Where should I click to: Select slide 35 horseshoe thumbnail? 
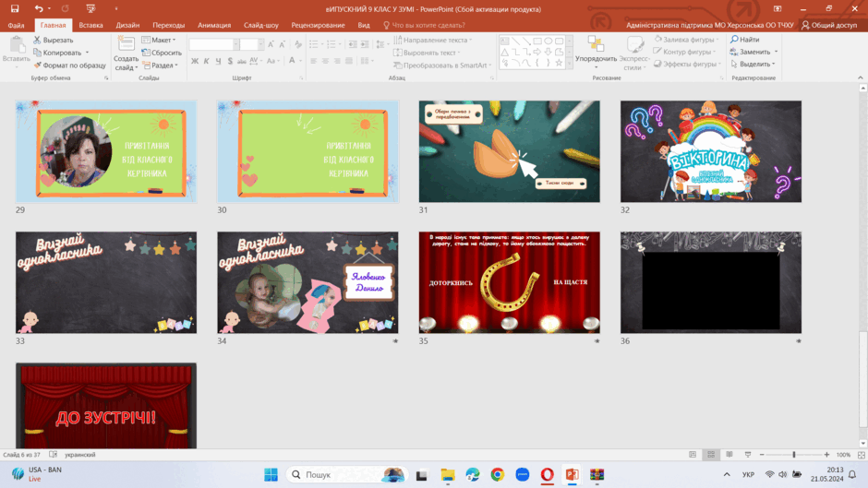510,282
